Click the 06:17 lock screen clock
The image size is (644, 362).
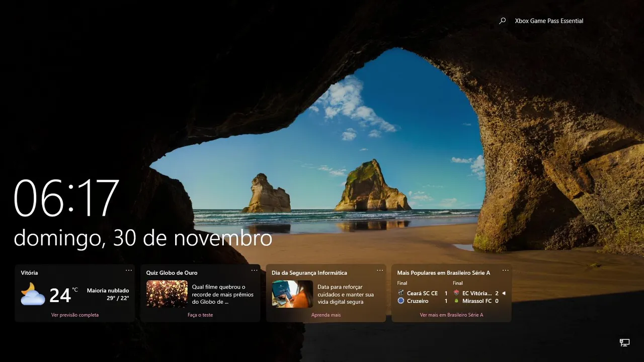pyautogui.click(x=66, y=198)
